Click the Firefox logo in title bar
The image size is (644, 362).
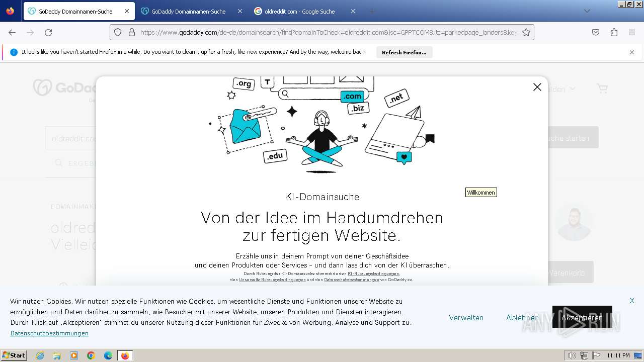[x=10, y=11]
